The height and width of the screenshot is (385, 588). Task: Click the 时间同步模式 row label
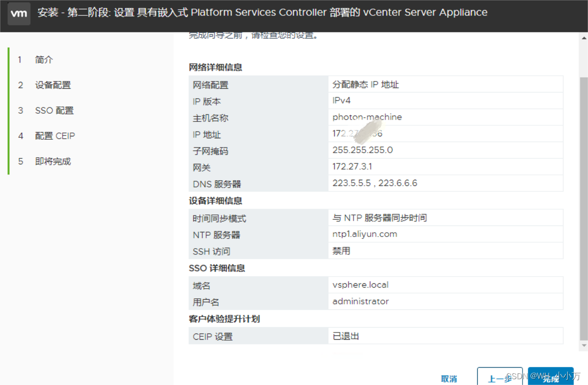coord(219,219)
